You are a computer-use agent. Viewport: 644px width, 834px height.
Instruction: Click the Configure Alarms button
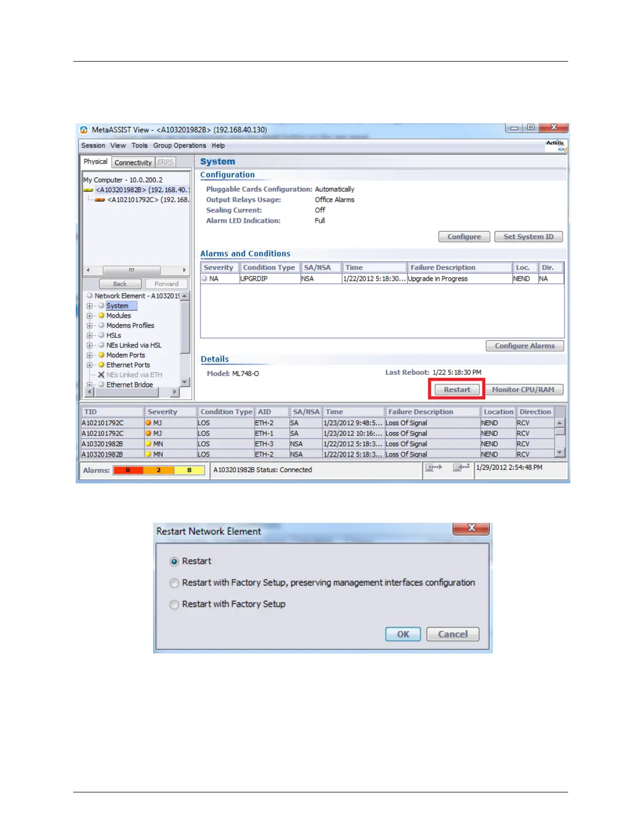[x=525, y=346]
